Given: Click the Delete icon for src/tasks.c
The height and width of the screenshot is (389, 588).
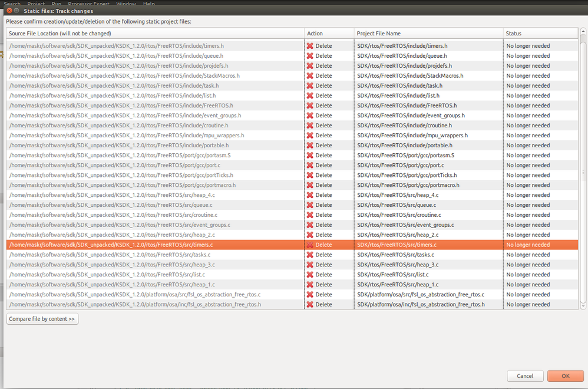Looking at the screenshot, I should [x=310, y=255].
